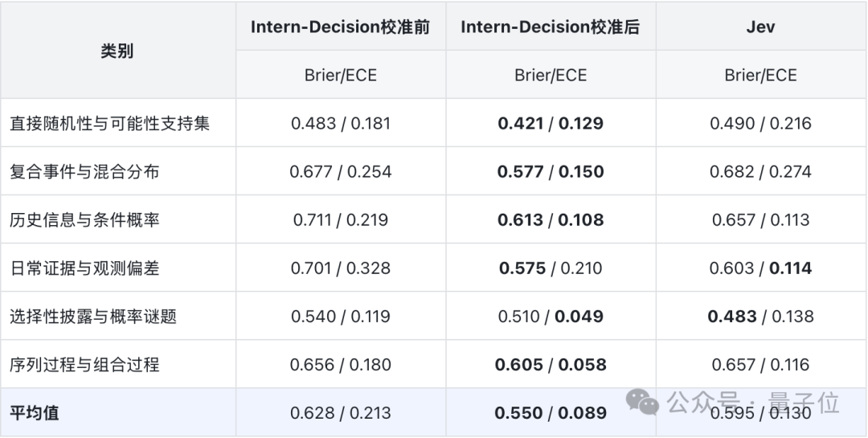
Task: Click the 平均值 summary row label
Action: coord(35,412)
